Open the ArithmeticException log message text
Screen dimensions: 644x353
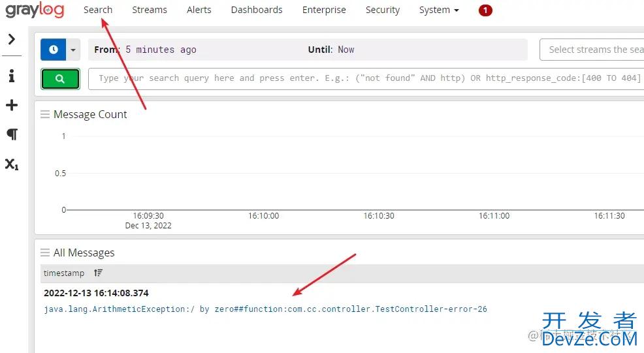tap(265, 309)
